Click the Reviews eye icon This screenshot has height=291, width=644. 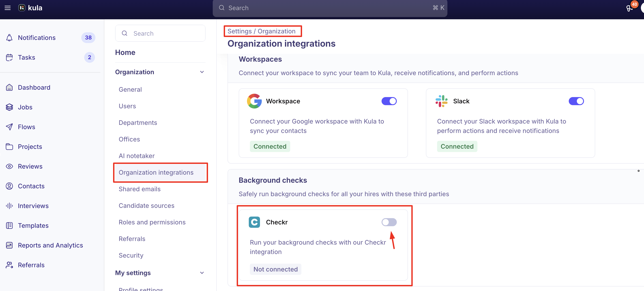click(x=9, y=166)
